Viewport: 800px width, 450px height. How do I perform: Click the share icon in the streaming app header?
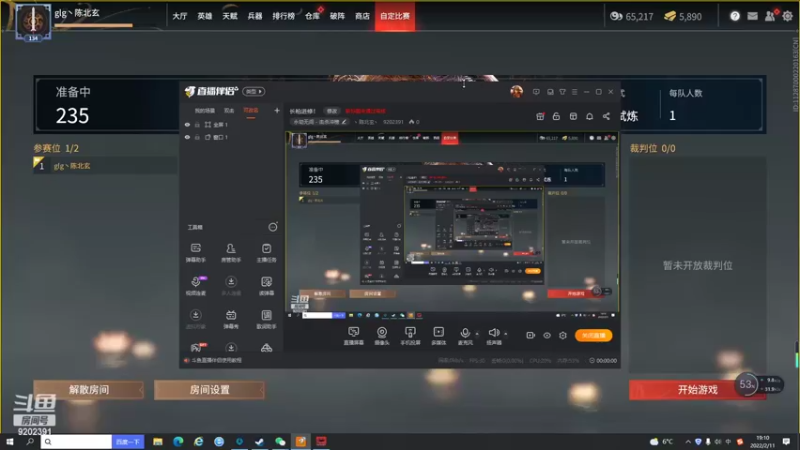click(x=606, y=116)
